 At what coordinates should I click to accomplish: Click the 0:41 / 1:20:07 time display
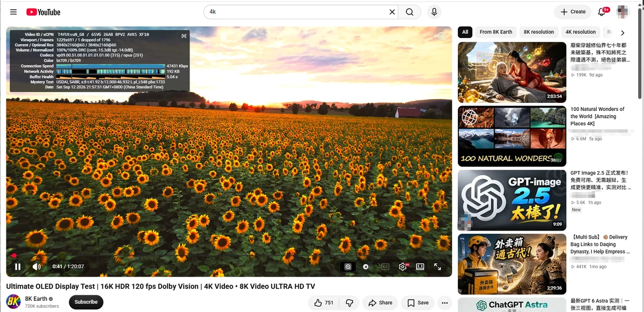[x=68, y=266]
